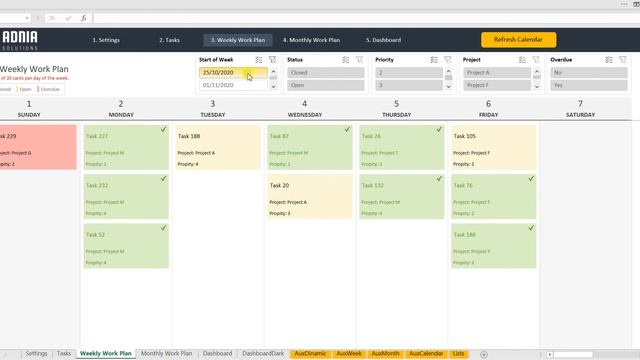The image size is (640, 360).
Task: Filter Project slicer by Project F
Action: 497,85
